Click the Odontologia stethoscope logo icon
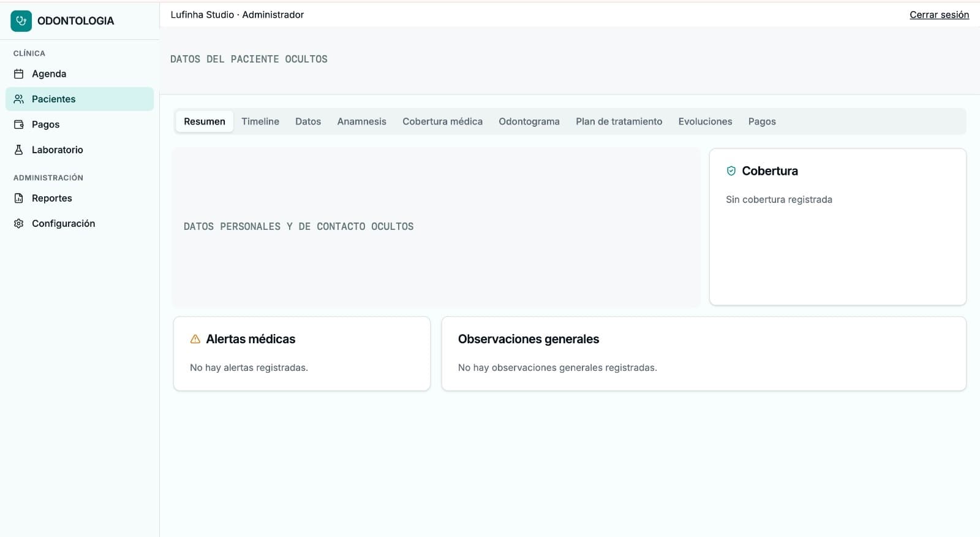The image size is (980, 537). 21,21
